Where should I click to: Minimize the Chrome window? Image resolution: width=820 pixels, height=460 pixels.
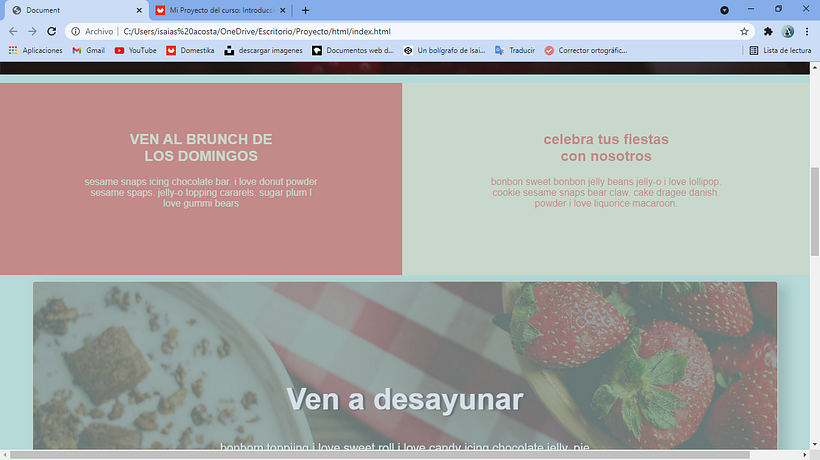point(751,9)
